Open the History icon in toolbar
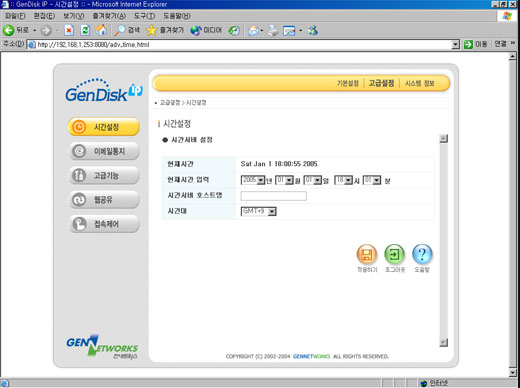520x388 pixels. (x=234, y=30)
